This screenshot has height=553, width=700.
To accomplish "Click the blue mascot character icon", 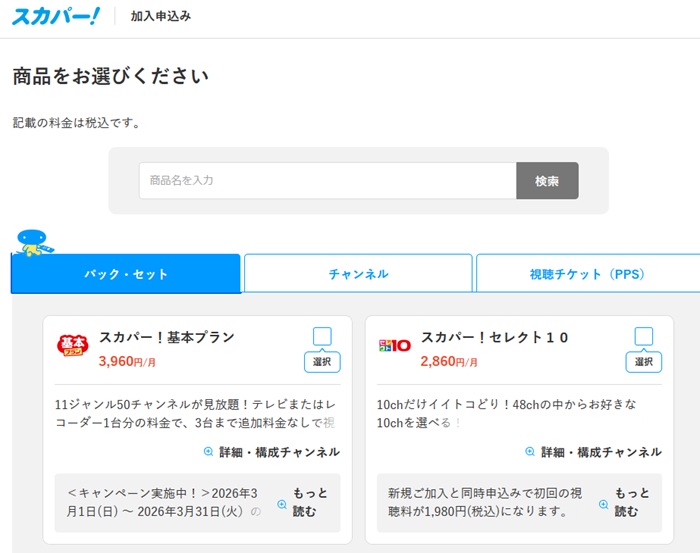I will (x=34, y=243).
